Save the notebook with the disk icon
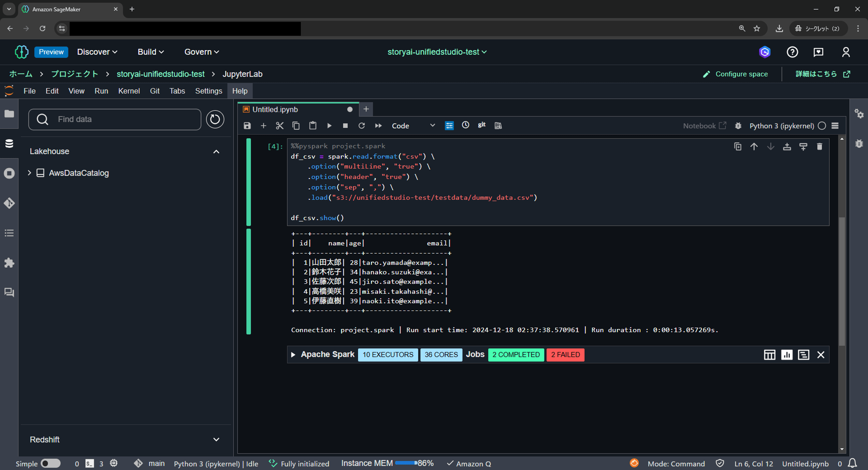This screenshot has width=868, height=470. pos(247,126)
